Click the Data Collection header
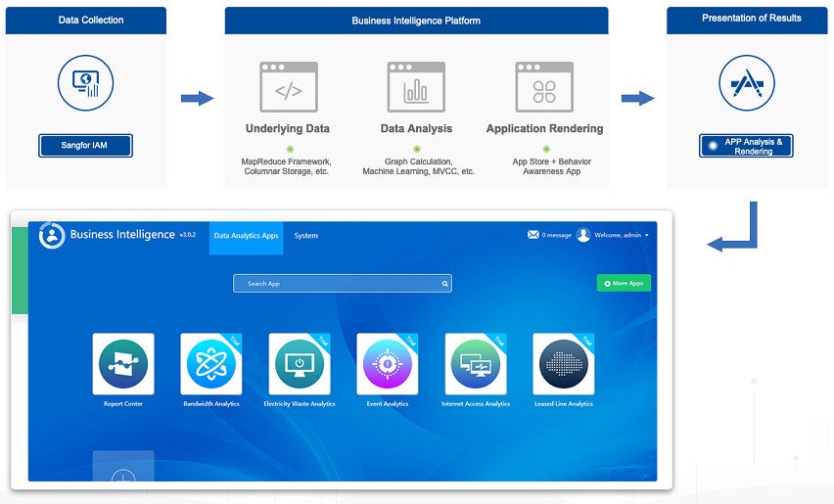Image resolution: width=834 pixels, height=504 pixels. click(85, 21)
